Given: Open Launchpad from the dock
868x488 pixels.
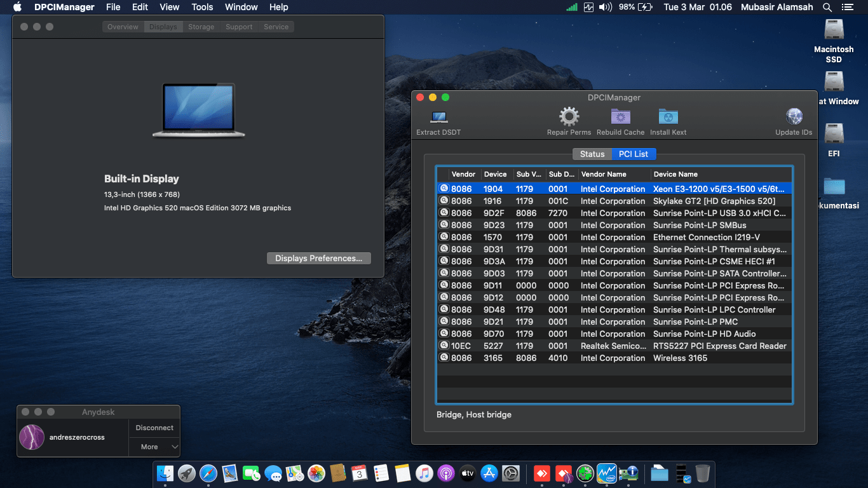Looking at the screenshot, I should point(187,473).
